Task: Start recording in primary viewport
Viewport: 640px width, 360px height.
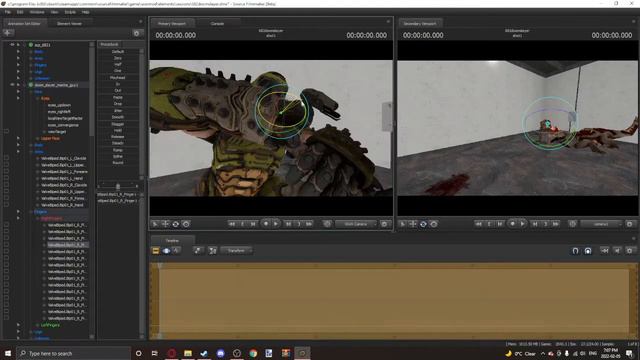Action: click(x=266, y=224)
